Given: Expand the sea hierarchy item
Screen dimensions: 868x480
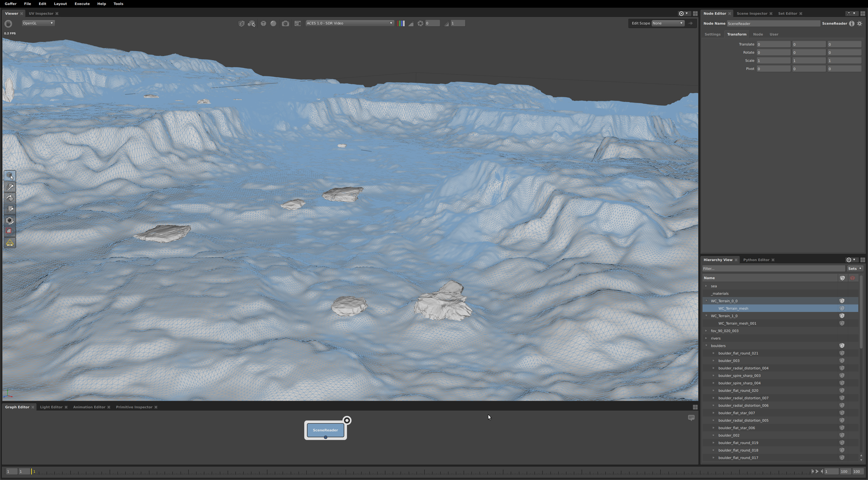Looking at the screenshot, I should (x=706, y=286).
